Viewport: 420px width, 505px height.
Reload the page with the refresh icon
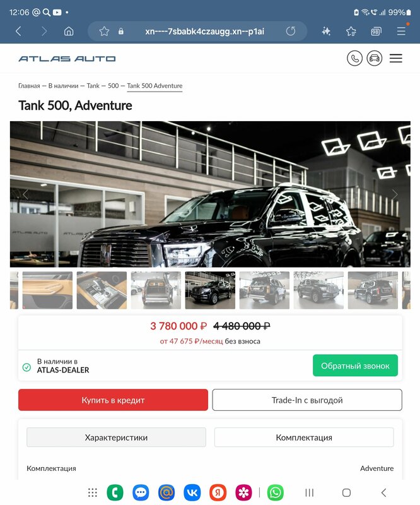click(291, 31)
